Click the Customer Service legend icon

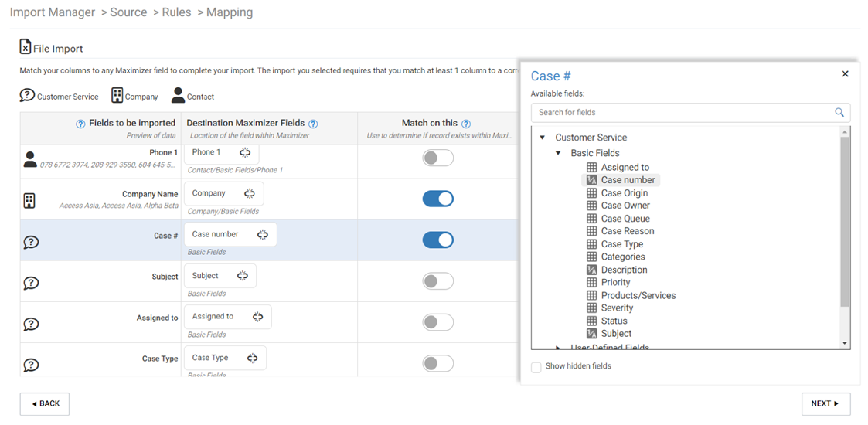point(27,95)
